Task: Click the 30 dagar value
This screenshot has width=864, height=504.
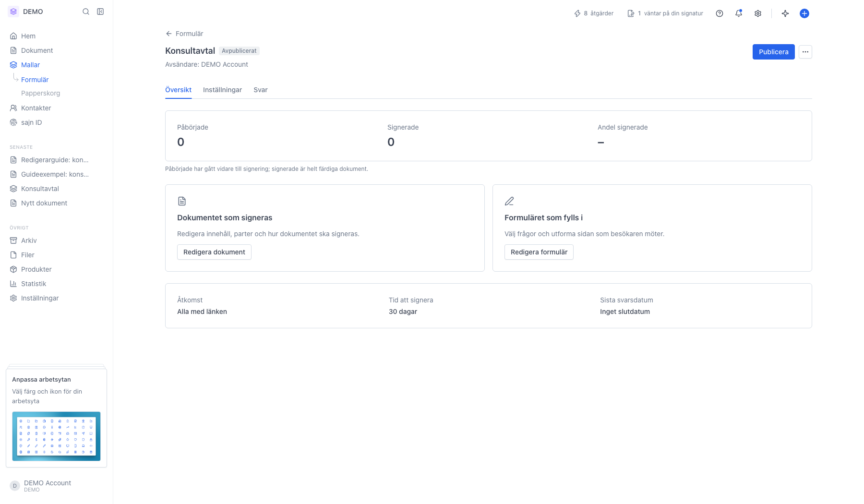Action: pyautogui.click(x=403, y=312)
